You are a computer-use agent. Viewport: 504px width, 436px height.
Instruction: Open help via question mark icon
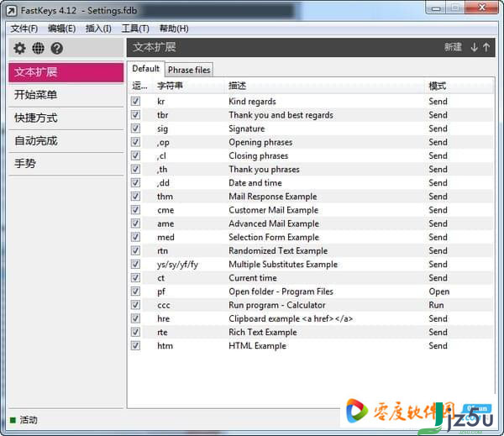pyautogui.click(x=57, y=48)
